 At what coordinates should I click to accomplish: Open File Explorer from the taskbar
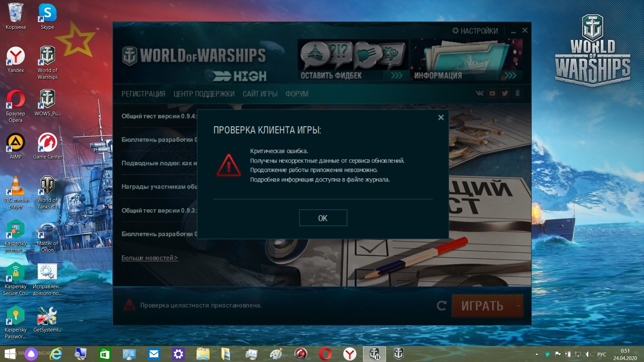(x=203, y=354)
